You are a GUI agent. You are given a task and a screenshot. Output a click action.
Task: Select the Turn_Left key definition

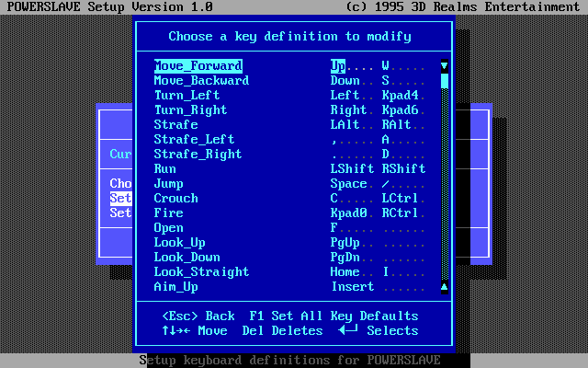pos(187,96)
